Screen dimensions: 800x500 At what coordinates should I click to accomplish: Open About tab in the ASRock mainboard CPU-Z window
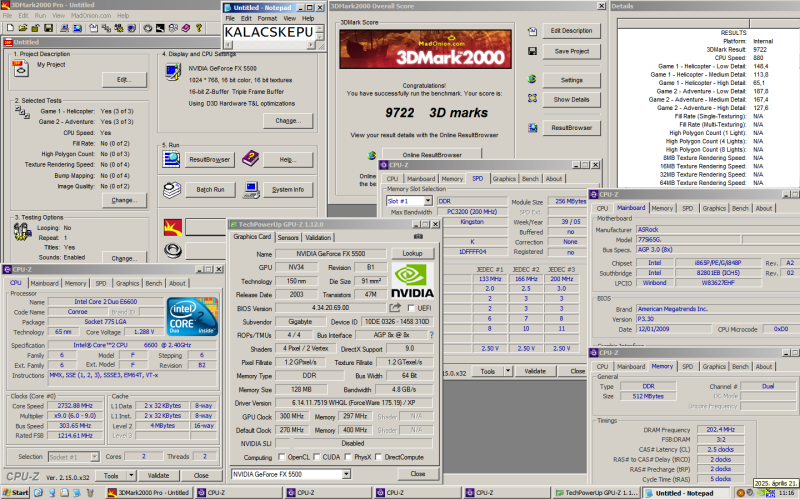pos(764,208)
